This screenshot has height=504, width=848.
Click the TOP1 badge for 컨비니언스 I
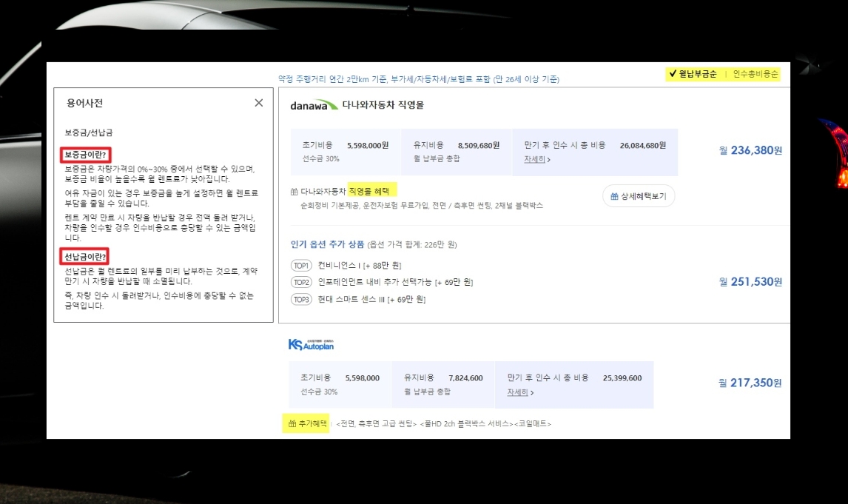coord(301,266)
